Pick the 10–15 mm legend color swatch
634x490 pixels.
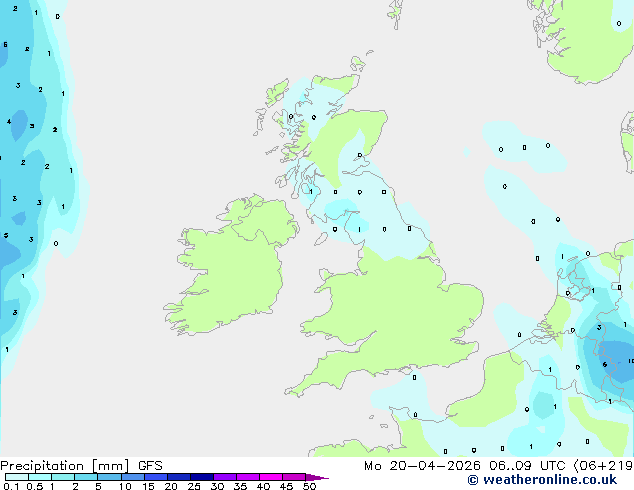(132, 477)
